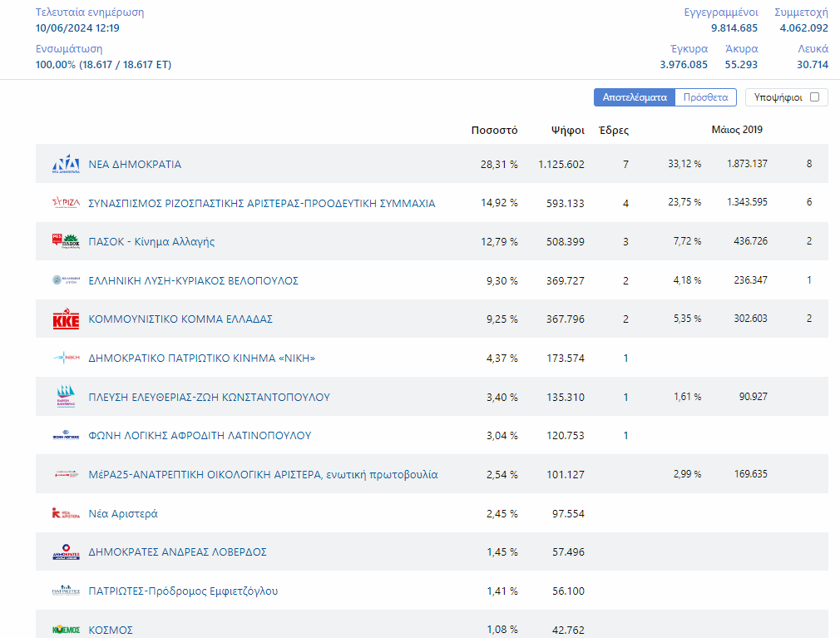This screenshot has width=840, height=638.
Task: Click the Εγγεγραμμένοι value 9.814.685
Action: [734, 27]
